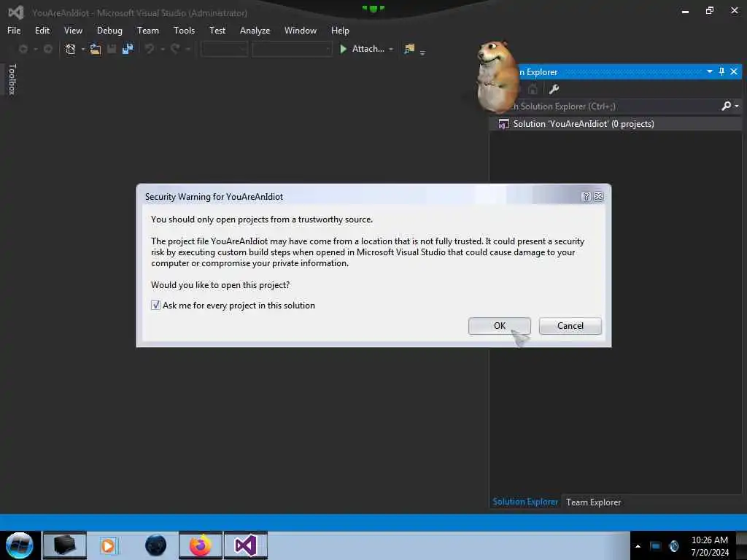Click the Navigate Forward toolbar icon
The height and width of the screenshot is (560, 747).
tap(47, 49)
